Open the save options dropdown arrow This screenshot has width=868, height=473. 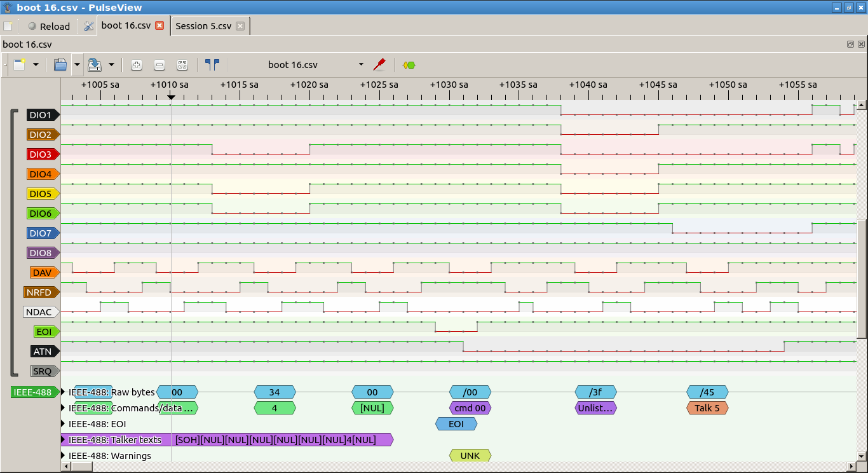point(111,64)
